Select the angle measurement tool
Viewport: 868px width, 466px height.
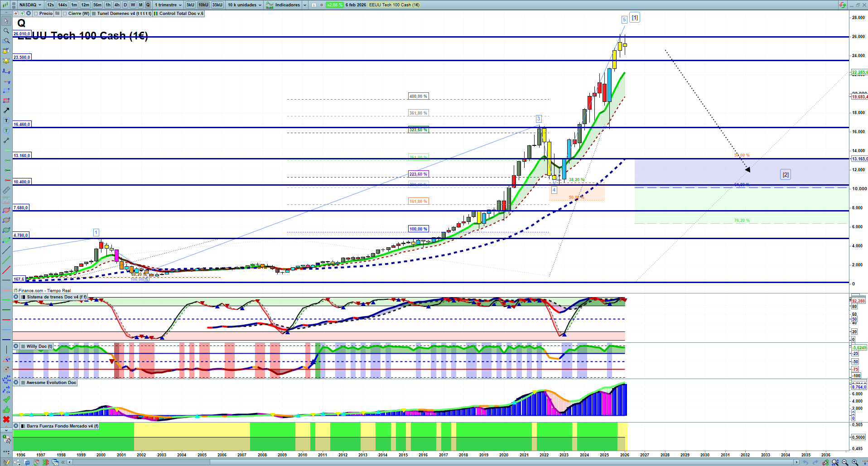coord(6,360)
